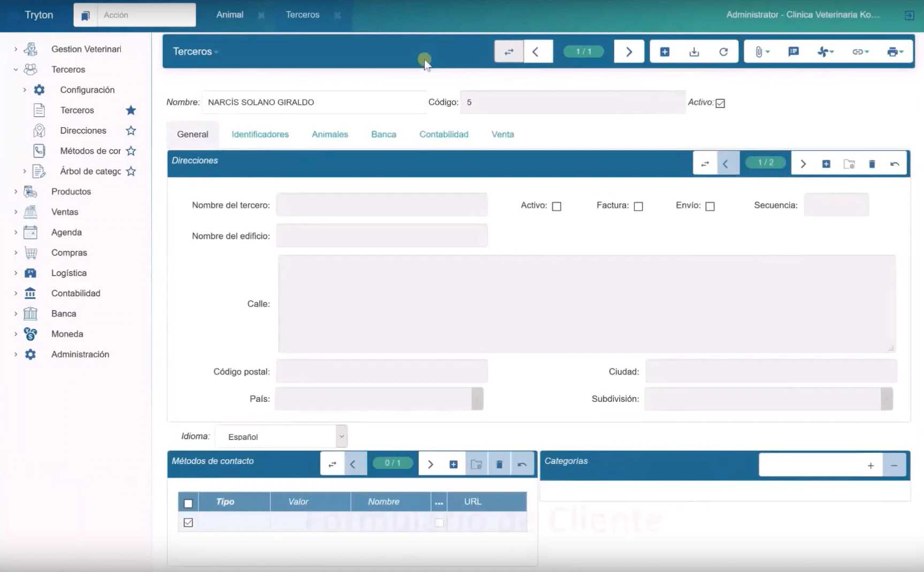The width and height of the screenshot is (924, 572).
Task: Reload record with refresh icon
Action: point(723,52)
